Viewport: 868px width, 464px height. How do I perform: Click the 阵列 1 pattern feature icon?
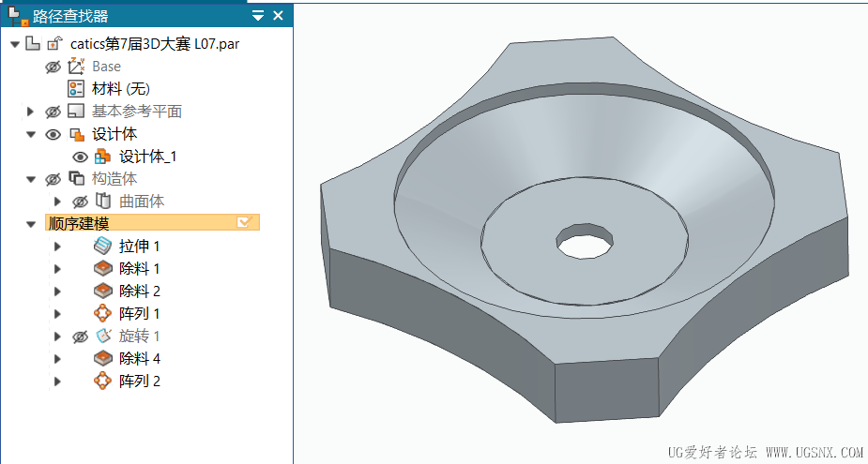pyautogui.click(x=103, y=314)
